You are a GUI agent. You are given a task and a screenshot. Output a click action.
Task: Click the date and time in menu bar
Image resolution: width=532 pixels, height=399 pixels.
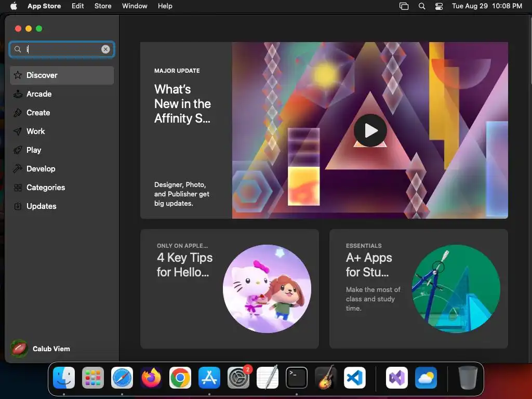tap(487, 6)
